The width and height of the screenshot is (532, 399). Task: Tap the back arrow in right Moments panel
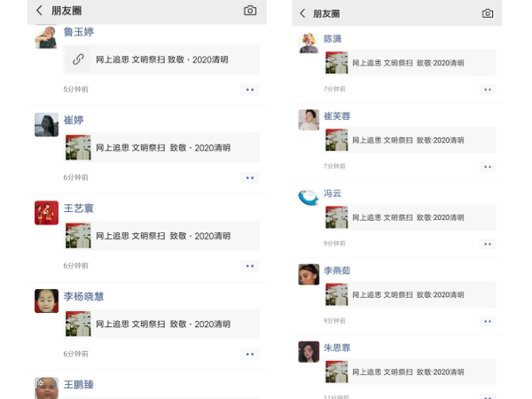[302, 13]
